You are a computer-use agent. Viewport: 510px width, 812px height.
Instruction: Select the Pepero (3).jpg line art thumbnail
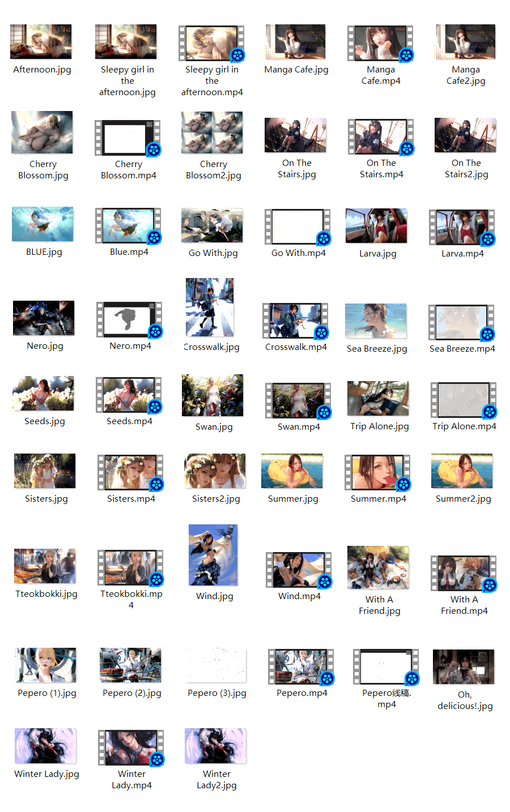216,666
